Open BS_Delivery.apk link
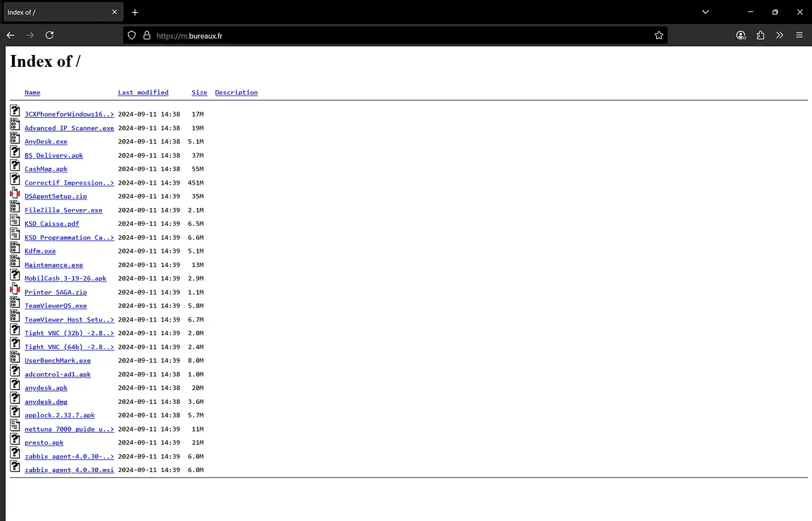This screenshot has width=812, height=521. (x=54, y=155)
